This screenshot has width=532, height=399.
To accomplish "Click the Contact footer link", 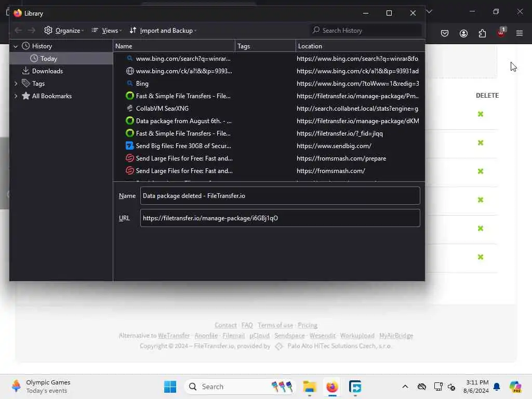I will pos(225,325).
